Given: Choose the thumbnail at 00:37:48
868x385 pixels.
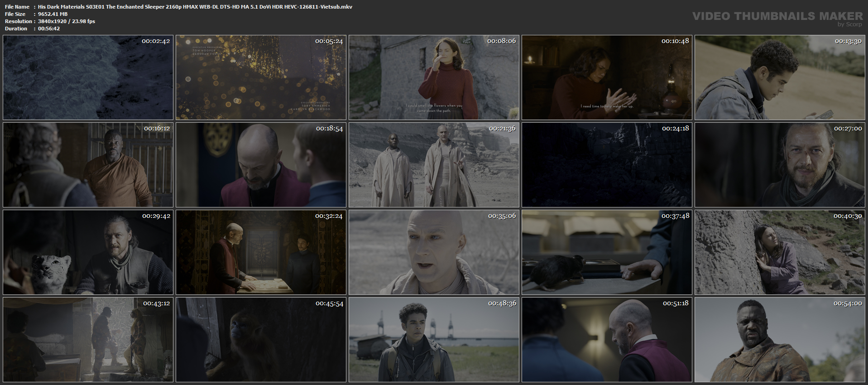Looking at the screenshot, I should (607, 252).
